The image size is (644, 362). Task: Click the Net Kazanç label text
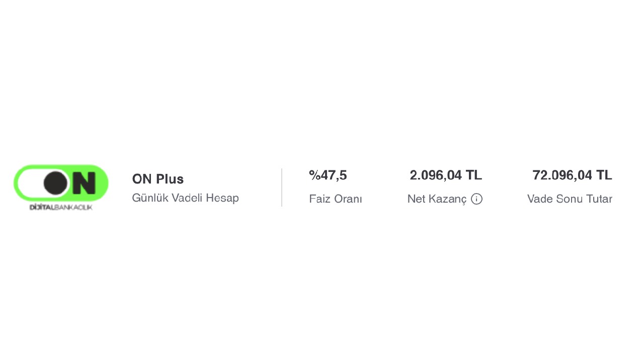tap(437, 199)
